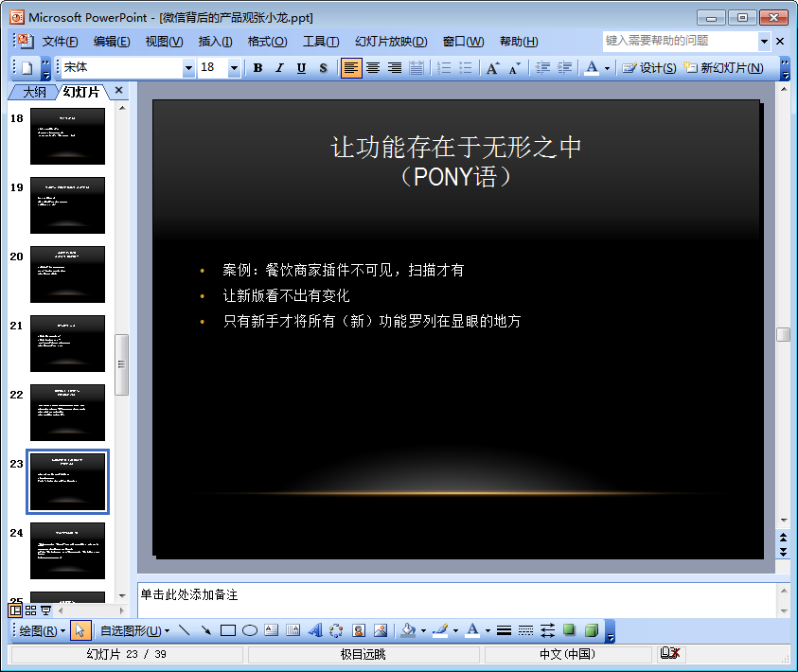Increase font size

pos(492,67)
